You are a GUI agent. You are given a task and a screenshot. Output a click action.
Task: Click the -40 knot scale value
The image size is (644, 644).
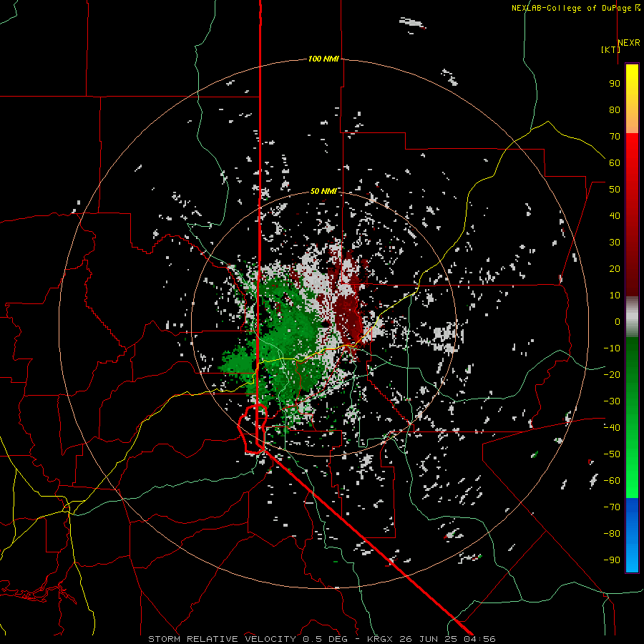[612, 428]
